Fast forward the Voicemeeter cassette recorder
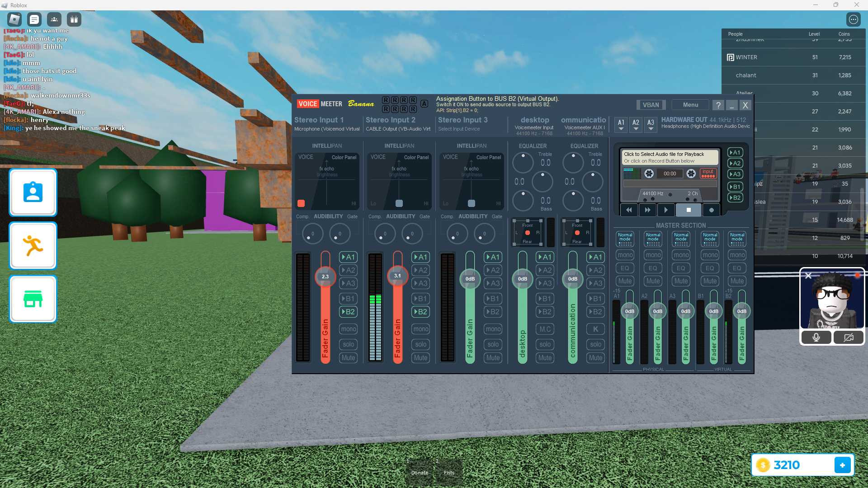Screen dimensions: 868x488 pos(647,210)
